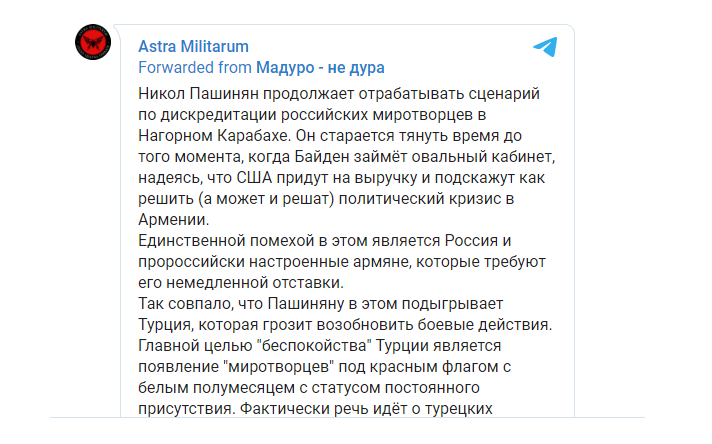Open the Astra Militarum channel name
712x444 pixels.
193,46
